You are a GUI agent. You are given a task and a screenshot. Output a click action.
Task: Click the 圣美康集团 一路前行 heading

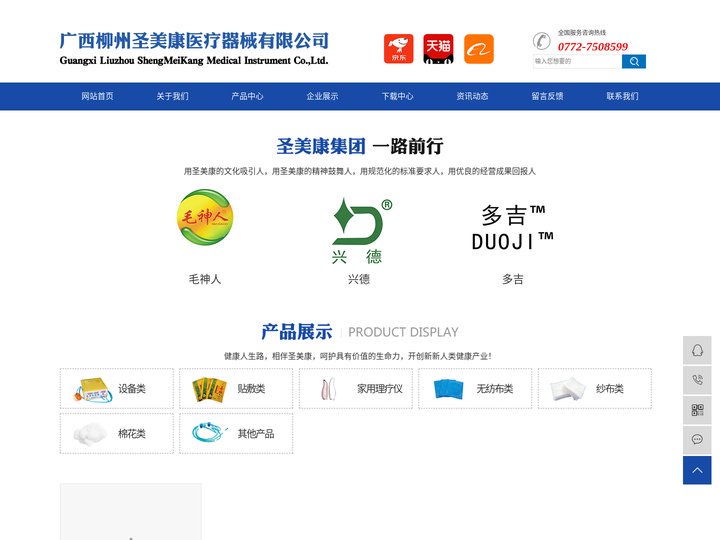click(x=360, y=146)
